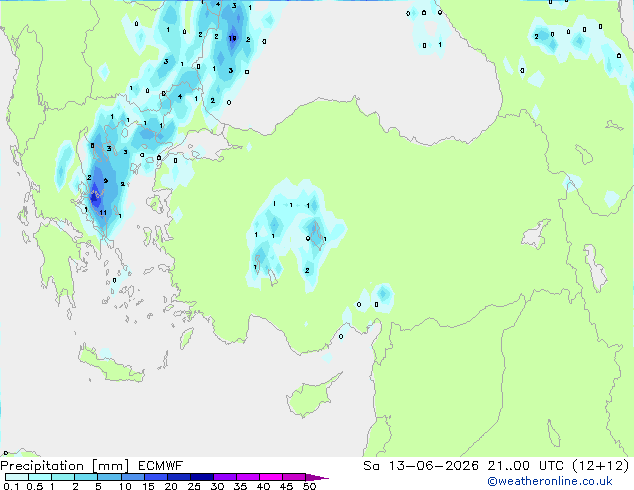Click the '45' legend scale label
The height and width of the screenshot is (490, 634).
point(286,486)
